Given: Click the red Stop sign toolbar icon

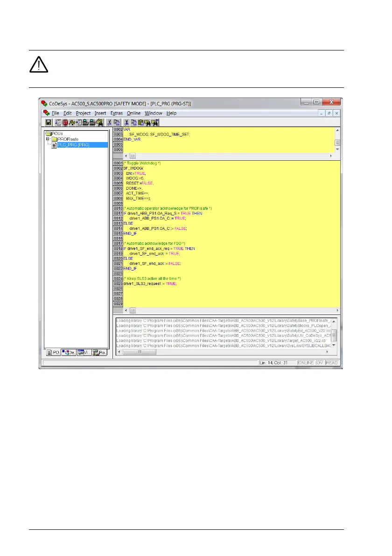Looking at the screenshot, I should pos(65,122).
